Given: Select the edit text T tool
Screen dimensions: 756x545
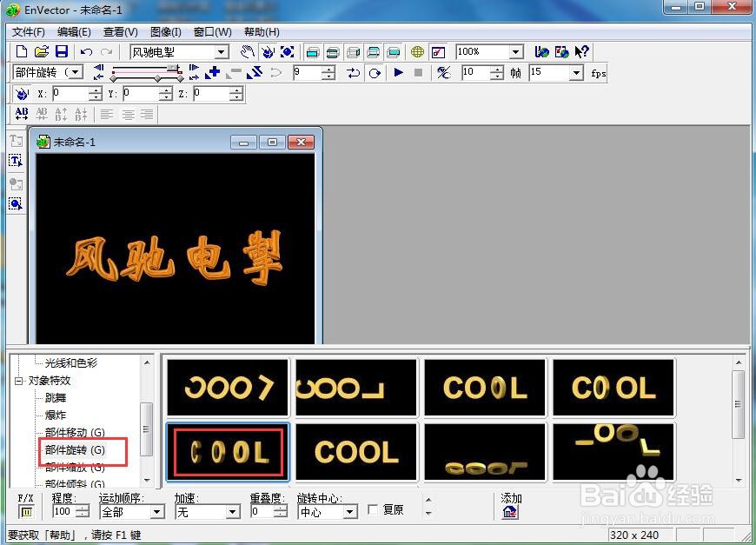Looking at the screenshot, I should point(16,161).
